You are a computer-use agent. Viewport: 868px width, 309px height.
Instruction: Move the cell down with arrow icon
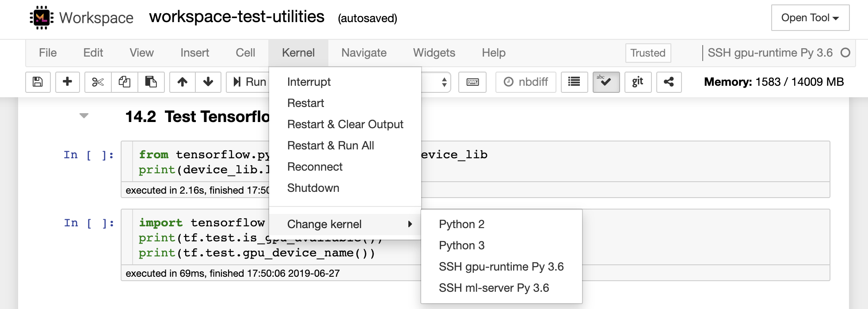pyautogui.click(x=208, y=82)
